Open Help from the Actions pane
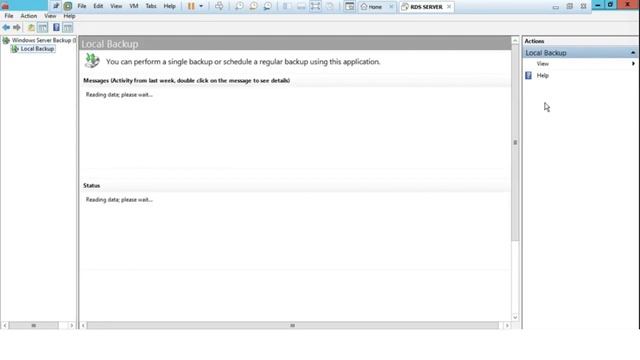The image size is (640, 360). tap(542, 76)
